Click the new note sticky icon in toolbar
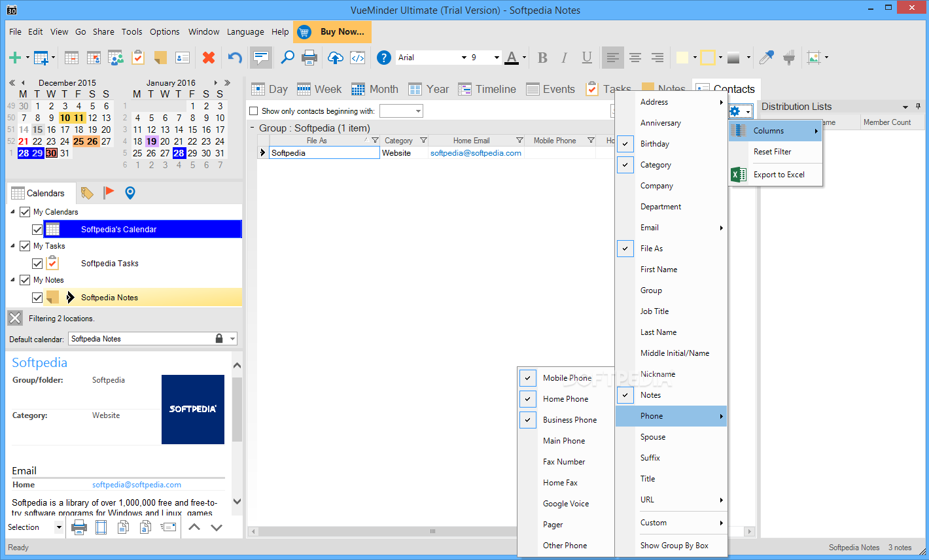Viewport: 929px width, 560px height. pyautogui.click(x=160, y=58)
